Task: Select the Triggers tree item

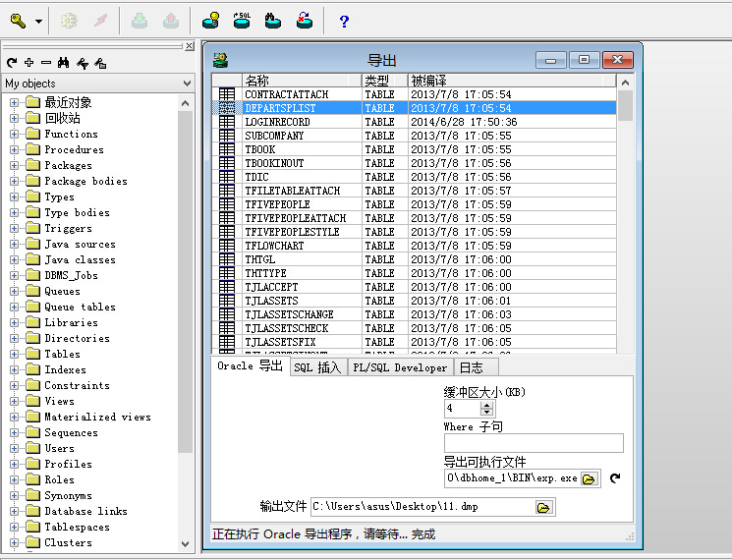Action: pyautogui.click(x=68, y=228)
